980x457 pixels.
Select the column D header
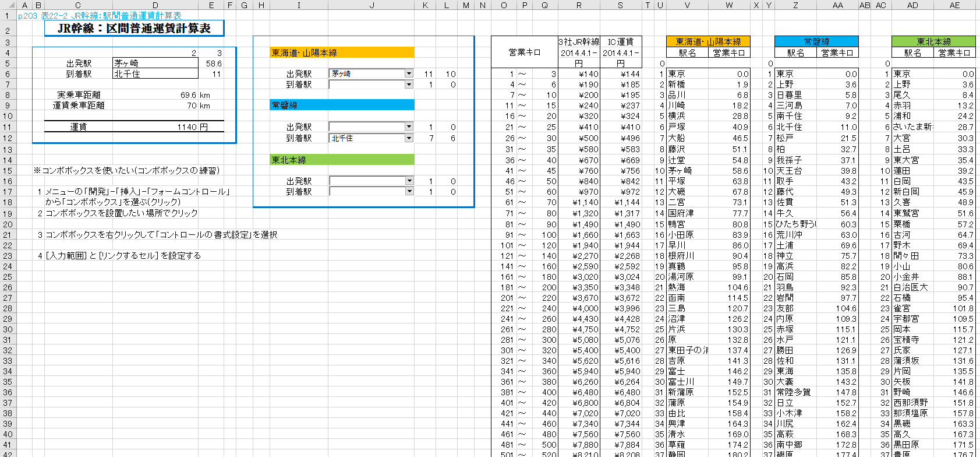pyautogui.click(x=155, y=5)
